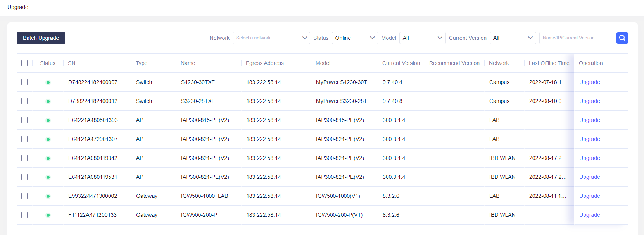Click model cell MyPower S4230-30T…
This screenshot has width=644, height=235.
(x=344, y=82)
